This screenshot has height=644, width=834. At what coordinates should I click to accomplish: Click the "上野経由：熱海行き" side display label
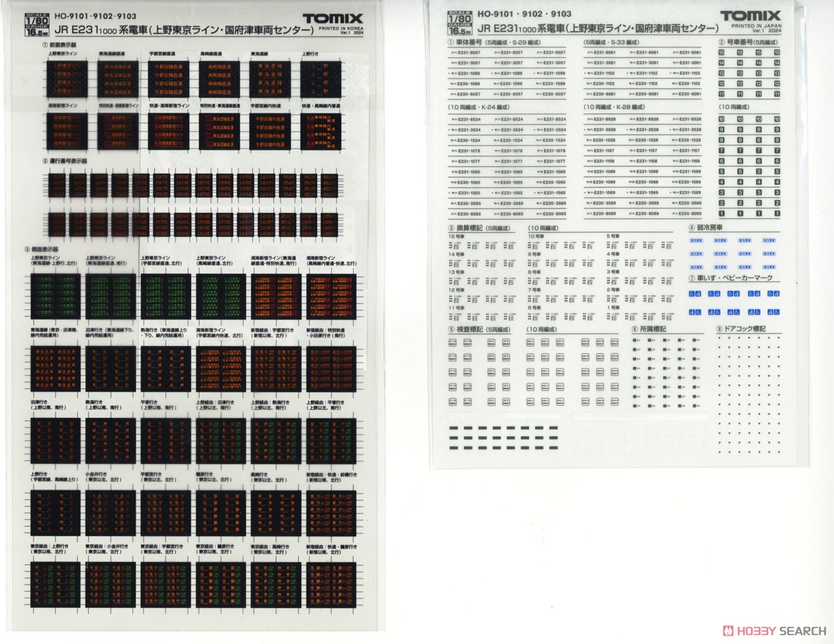(271, 402)
